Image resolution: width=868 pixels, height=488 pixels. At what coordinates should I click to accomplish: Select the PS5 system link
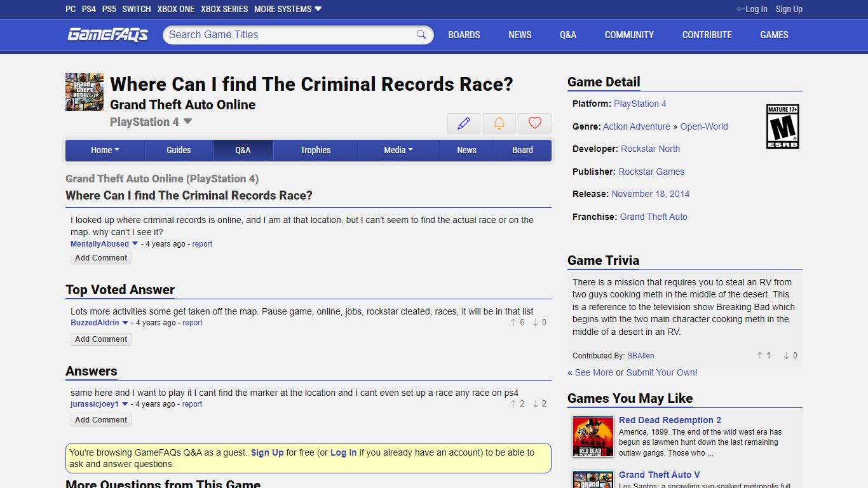click(x=109, y=9)
